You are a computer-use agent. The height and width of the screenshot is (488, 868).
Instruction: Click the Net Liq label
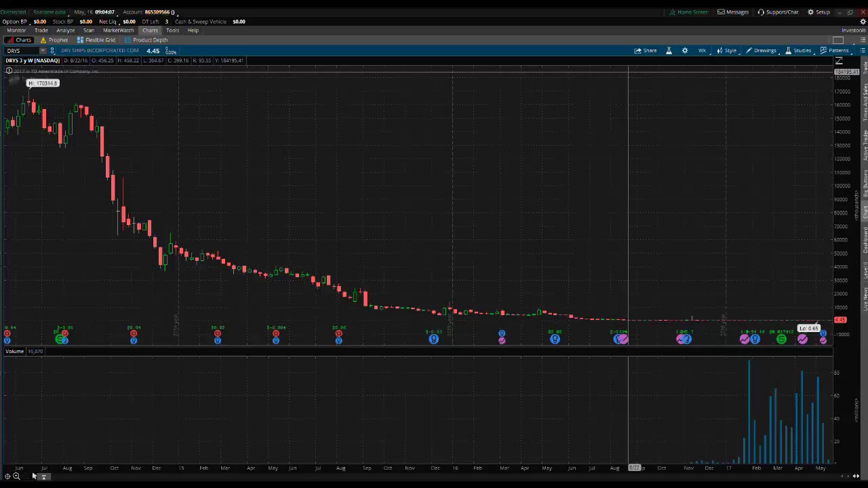pos(108,22)
